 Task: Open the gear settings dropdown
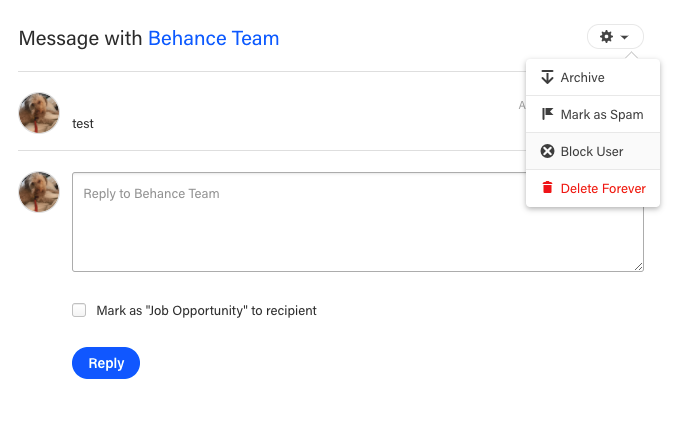tap(615, 37)
